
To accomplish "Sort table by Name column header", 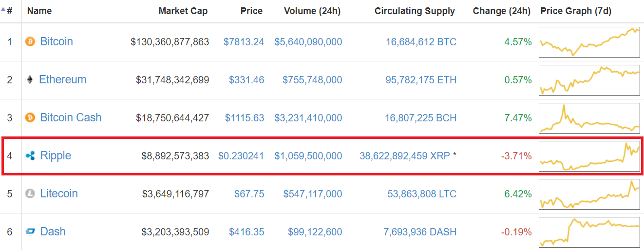I will (x=39, y=11).
